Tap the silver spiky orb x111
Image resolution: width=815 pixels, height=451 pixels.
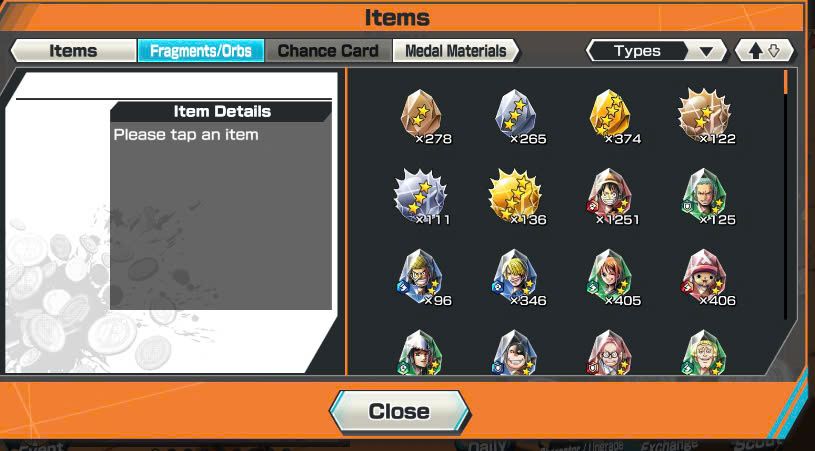(421, 197)
